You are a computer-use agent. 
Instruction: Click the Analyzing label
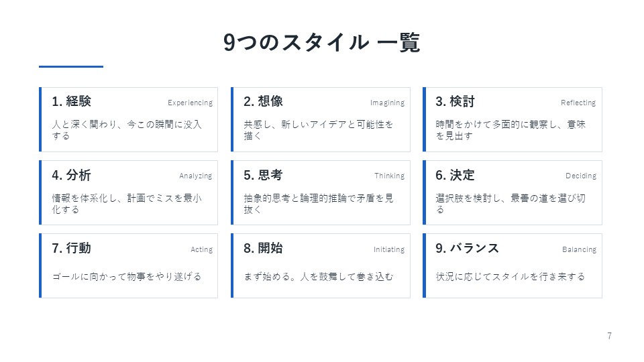tap(195, 176)
